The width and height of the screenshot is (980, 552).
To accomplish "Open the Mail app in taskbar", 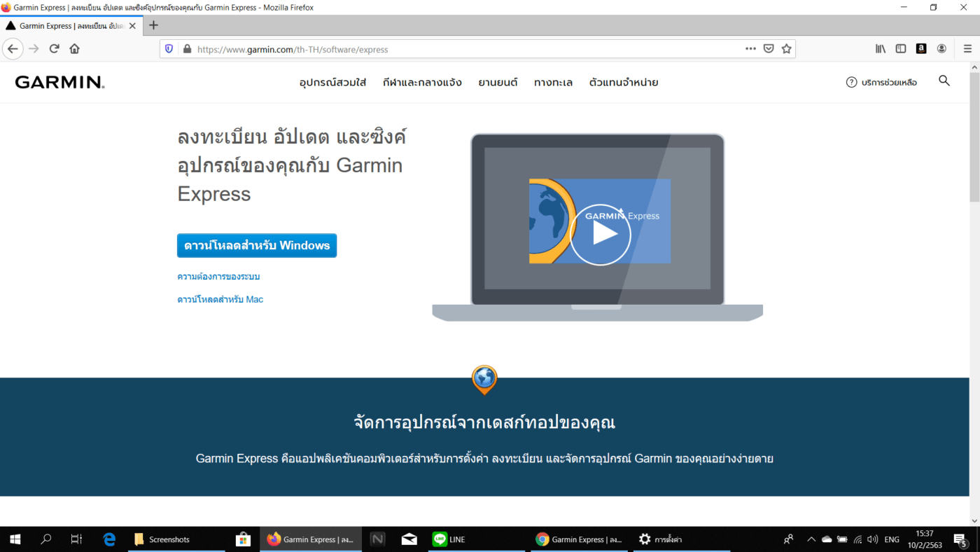I will tap(409, 539).
